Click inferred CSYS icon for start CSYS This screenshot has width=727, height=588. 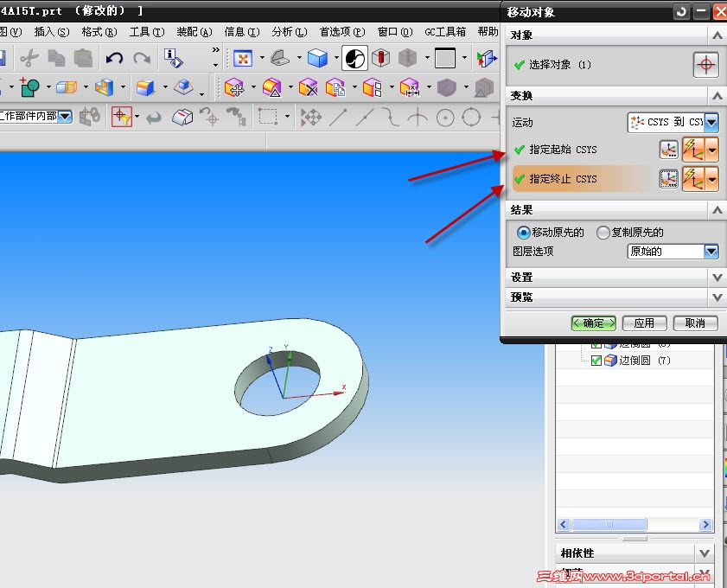click(x=693, y=150)
